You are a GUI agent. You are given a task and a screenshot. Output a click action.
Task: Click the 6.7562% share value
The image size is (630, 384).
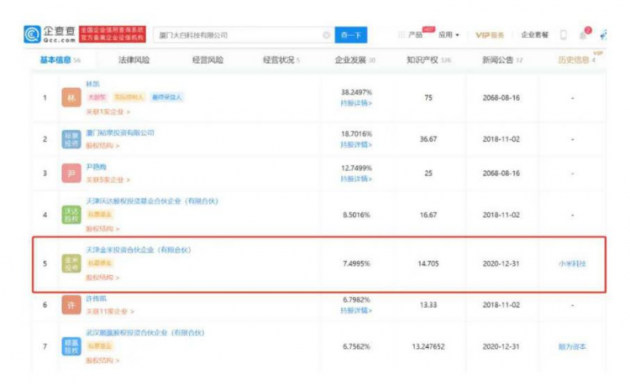click(x=356, y=346)
